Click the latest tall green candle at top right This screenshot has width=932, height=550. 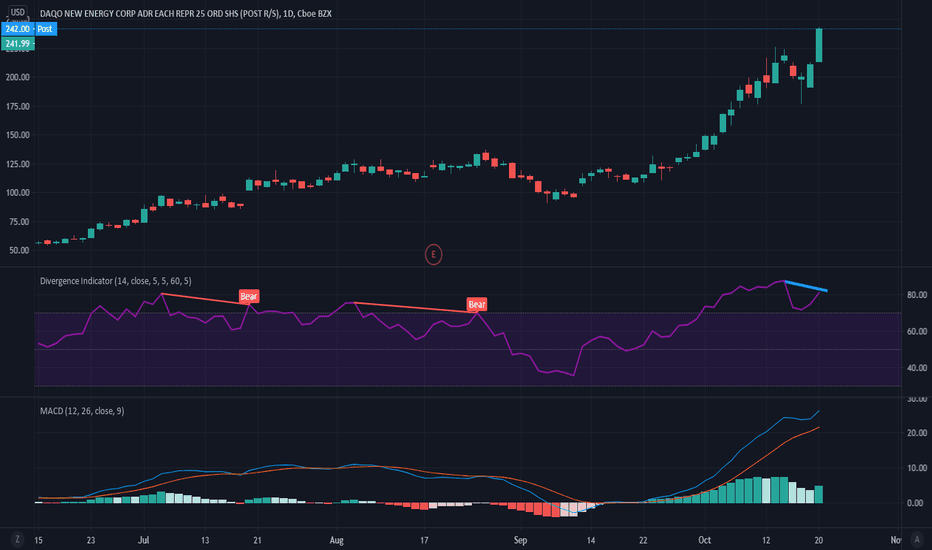tap(819, 45)
